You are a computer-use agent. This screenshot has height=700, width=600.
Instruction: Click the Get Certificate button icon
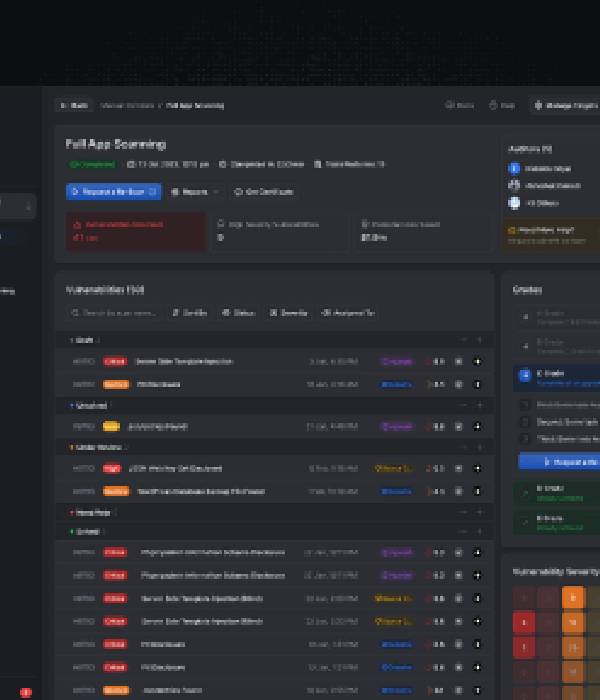(x=238, y=191)
